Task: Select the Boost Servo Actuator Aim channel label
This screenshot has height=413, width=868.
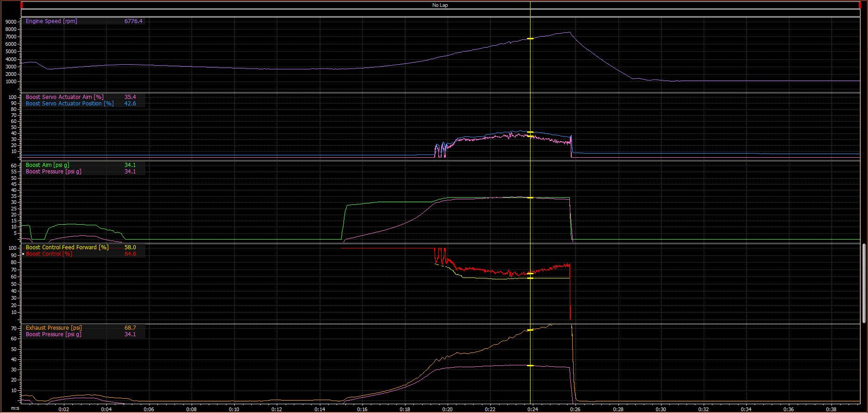Action: (x=64, y=97)
